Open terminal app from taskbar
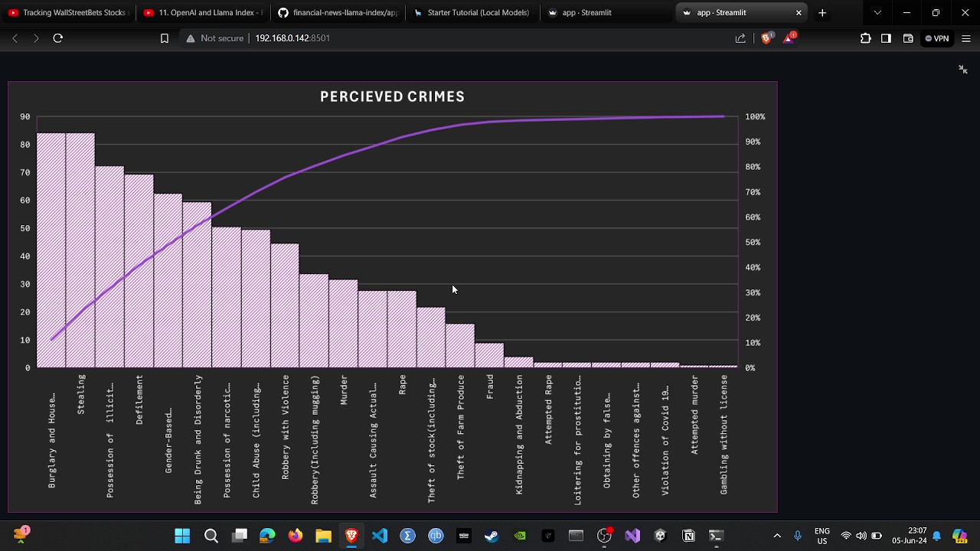 [x=716, y=536]
